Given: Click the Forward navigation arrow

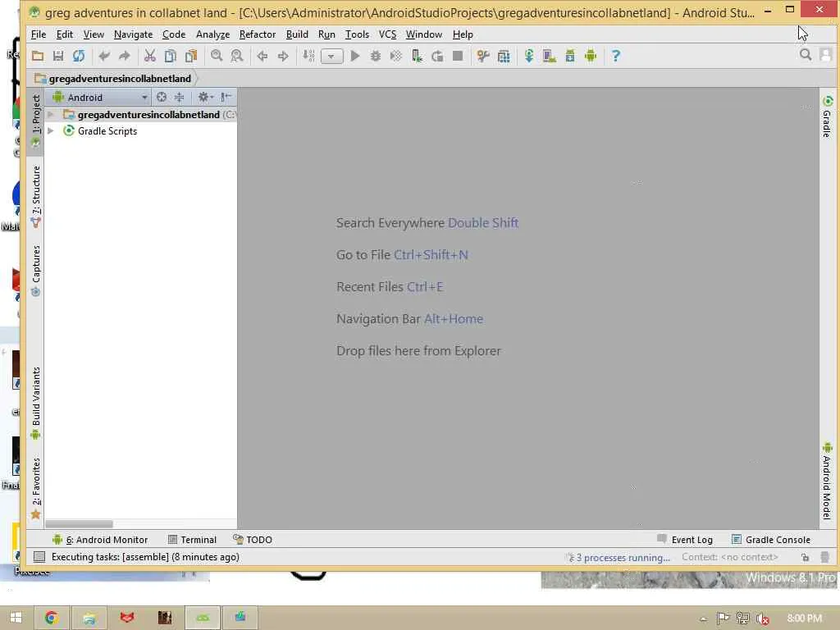Looking at the screenshot, I should pyautogui.click(x=283, y=56).
